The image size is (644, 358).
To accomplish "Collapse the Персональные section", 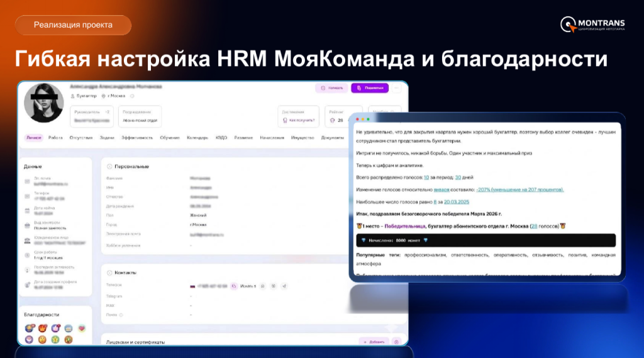I will click(109, 167).
